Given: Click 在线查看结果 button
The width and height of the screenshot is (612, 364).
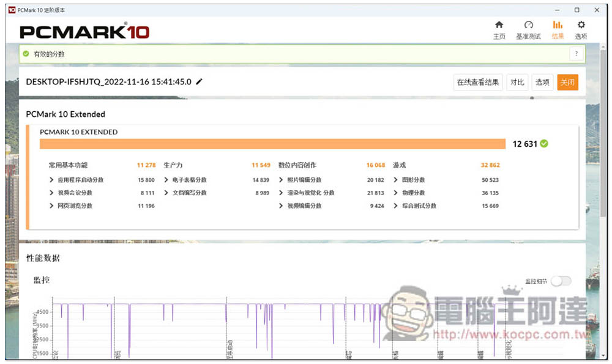Looking at the screenshot, I should pyautogui.click(x=478, y=83).
